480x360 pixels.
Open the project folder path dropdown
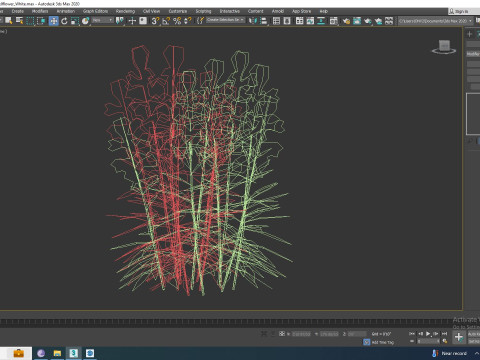pyautogui.click(x=435, y=21)
